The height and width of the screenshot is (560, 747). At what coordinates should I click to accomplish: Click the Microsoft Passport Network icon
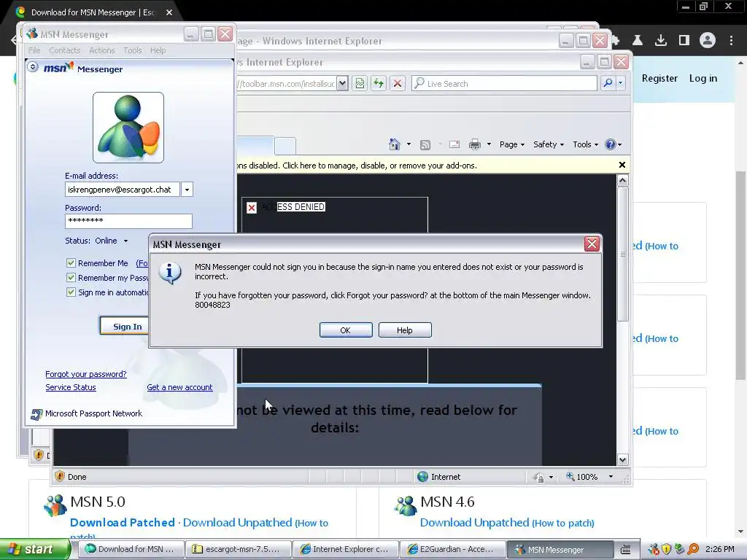click(x=36, y=414)
